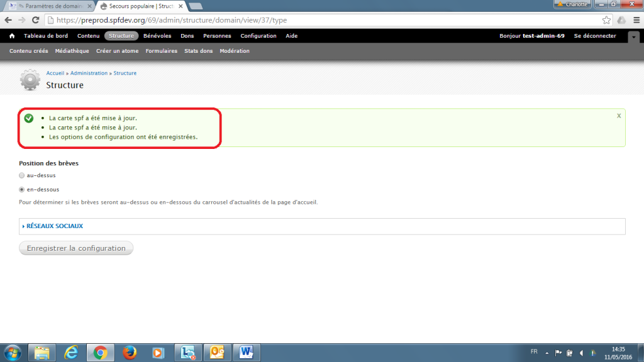Click clock in system tray
The image size is (644, 362).
pos(618,353)
